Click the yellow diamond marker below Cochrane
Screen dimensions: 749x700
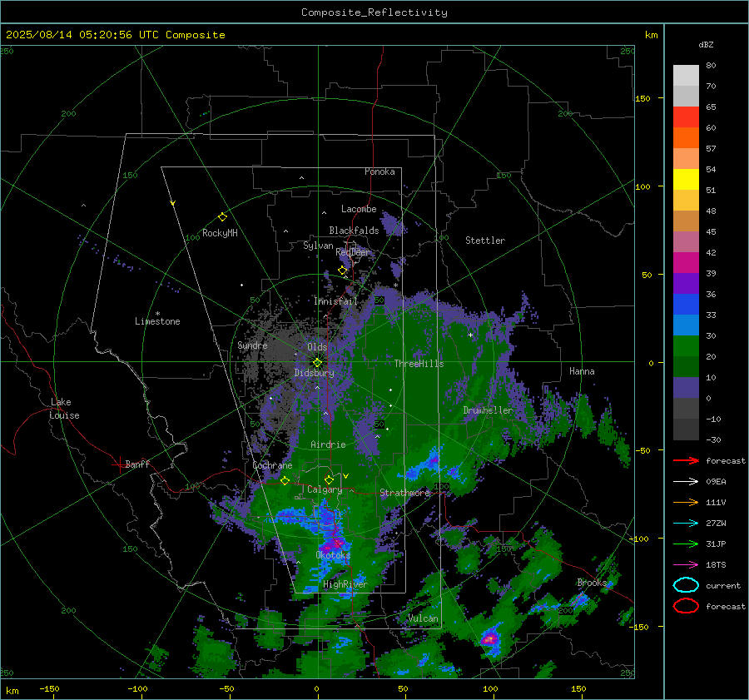(x=285, y=481)
